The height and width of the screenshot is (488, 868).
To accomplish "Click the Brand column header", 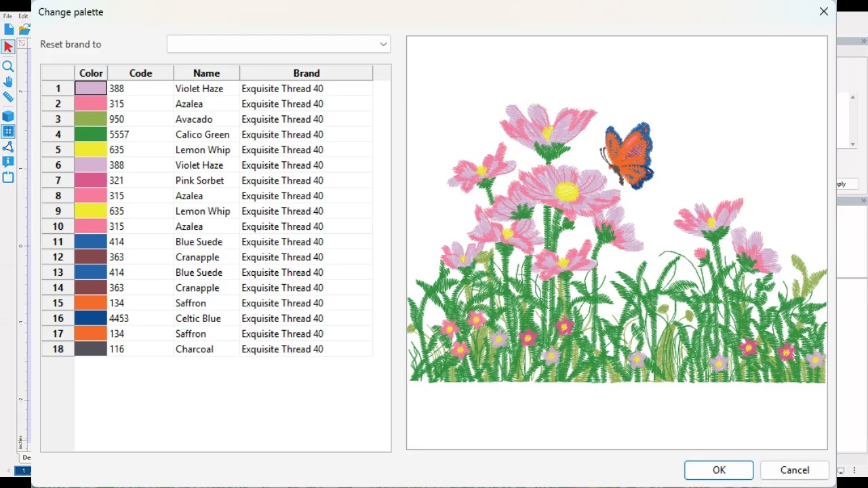I will pos(307,73).
